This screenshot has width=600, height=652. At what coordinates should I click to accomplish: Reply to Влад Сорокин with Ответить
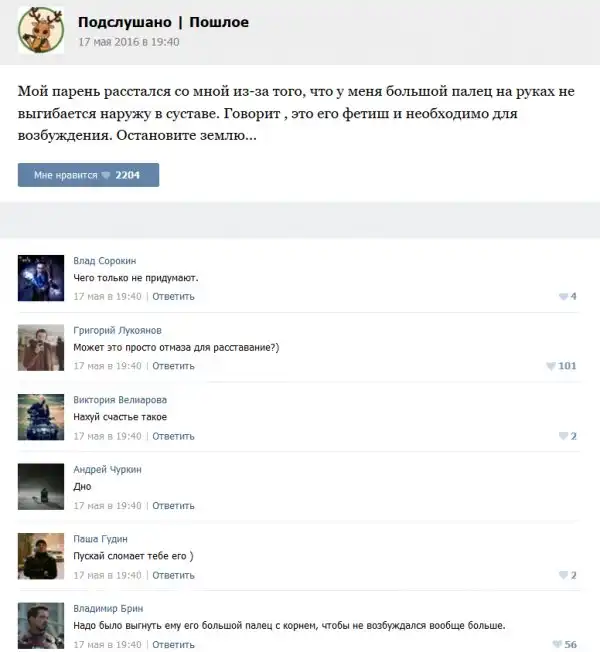point(173,296)
